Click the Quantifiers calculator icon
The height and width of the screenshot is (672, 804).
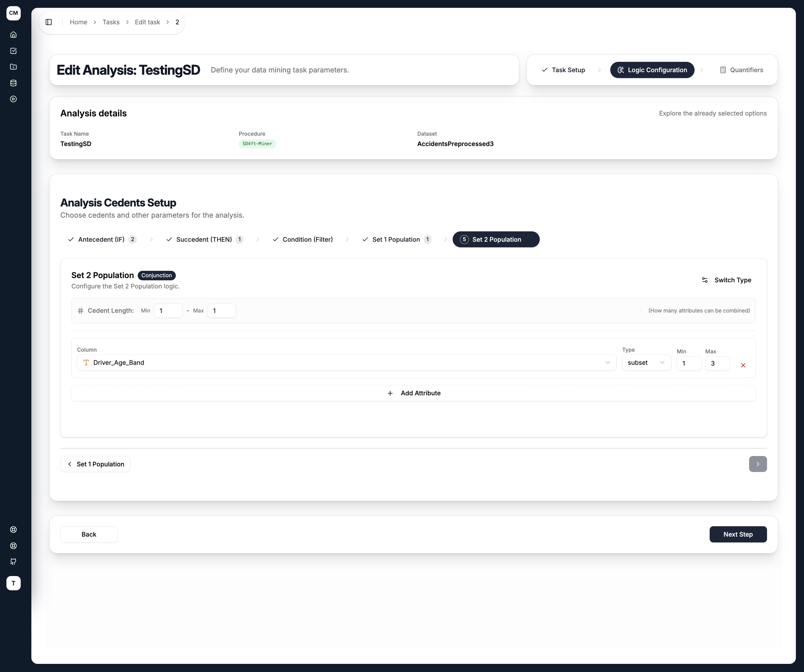tap(723, 70)
